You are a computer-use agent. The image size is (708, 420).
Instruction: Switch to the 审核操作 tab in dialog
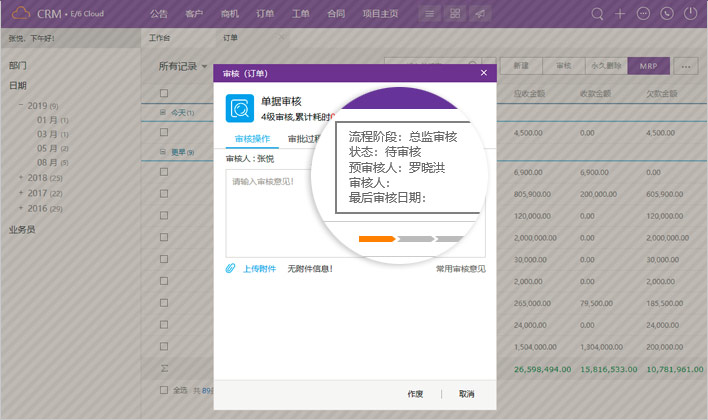point(251,139)
